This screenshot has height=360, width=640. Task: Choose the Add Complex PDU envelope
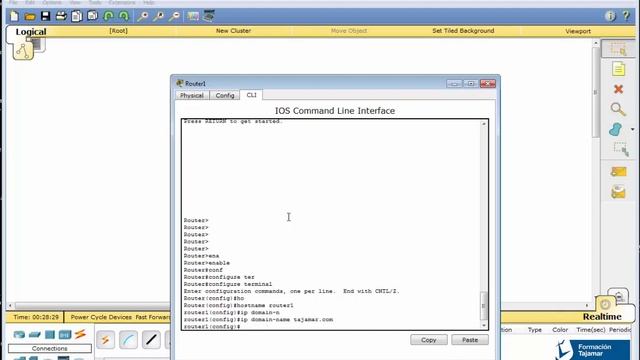click(618, 191)
